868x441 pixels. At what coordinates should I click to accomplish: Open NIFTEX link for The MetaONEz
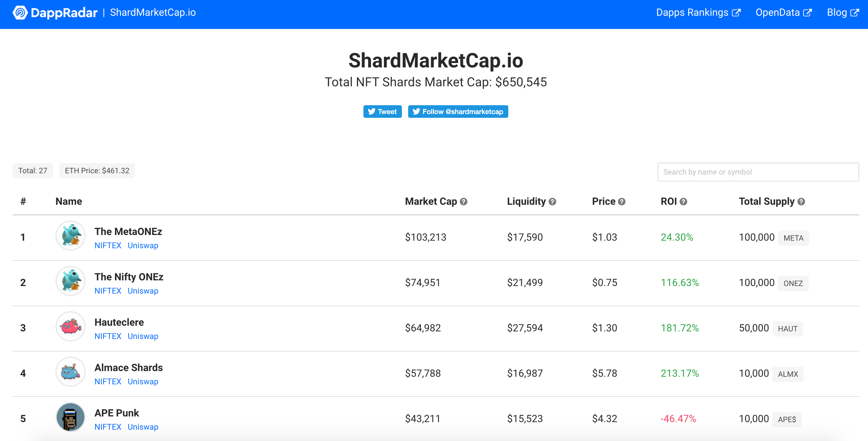pyautogui.click(x=108, y=245)
